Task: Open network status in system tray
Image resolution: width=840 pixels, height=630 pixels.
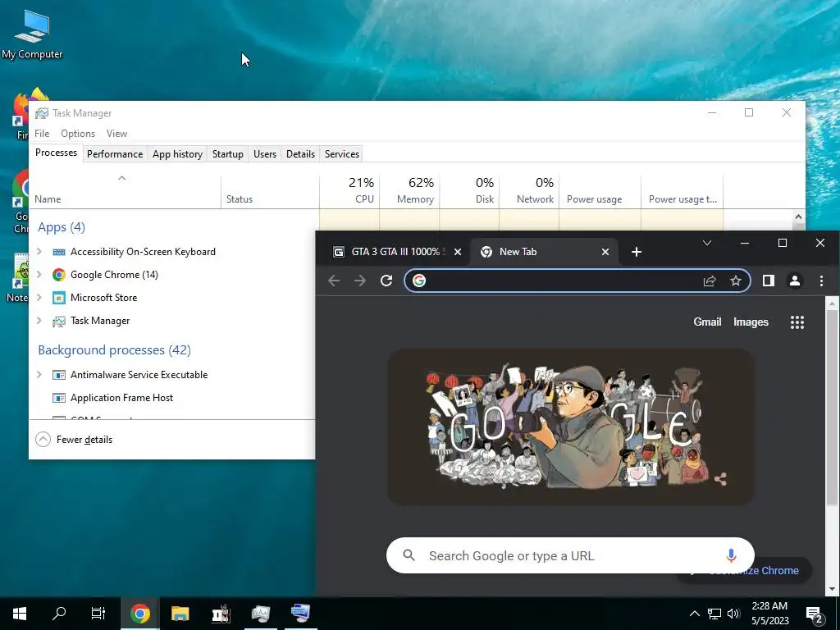Action: coord(714,614)
